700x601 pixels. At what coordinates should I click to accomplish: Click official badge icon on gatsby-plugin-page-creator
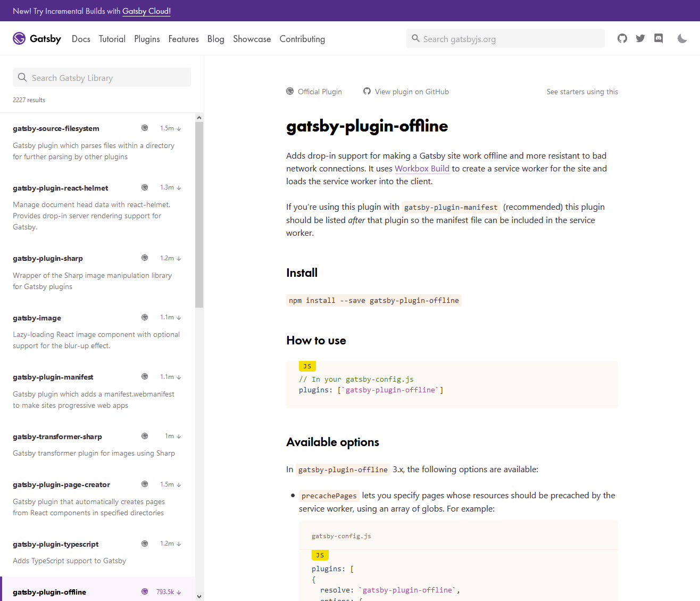coord(145,484)
